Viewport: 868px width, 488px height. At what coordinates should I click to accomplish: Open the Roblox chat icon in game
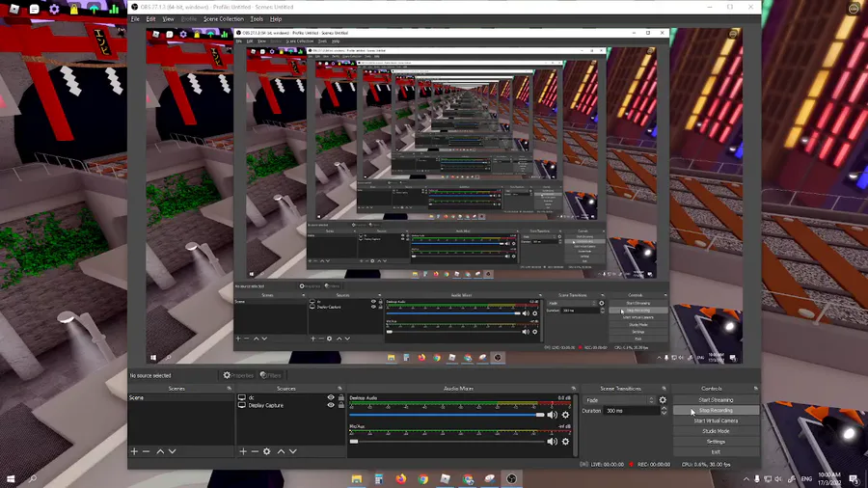[35, 9]
